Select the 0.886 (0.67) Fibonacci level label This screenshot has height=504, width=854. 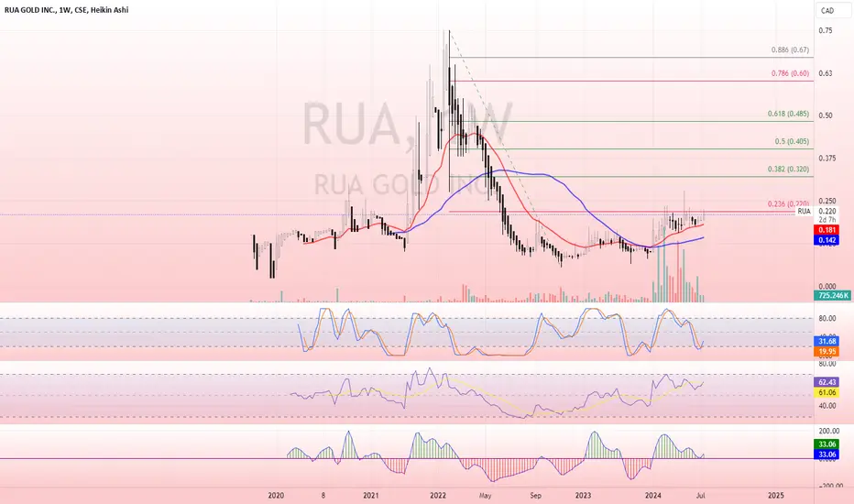[x=790, y=49]
